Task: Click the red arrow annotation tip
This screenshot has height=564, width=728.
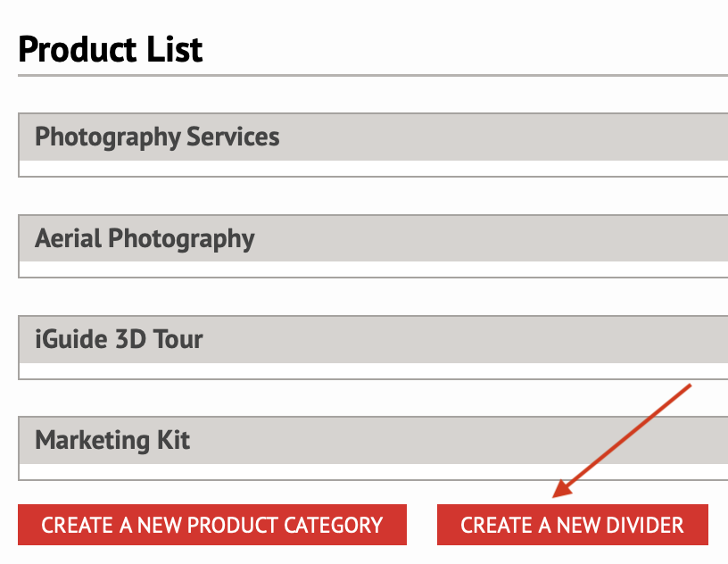Action: 556,495
